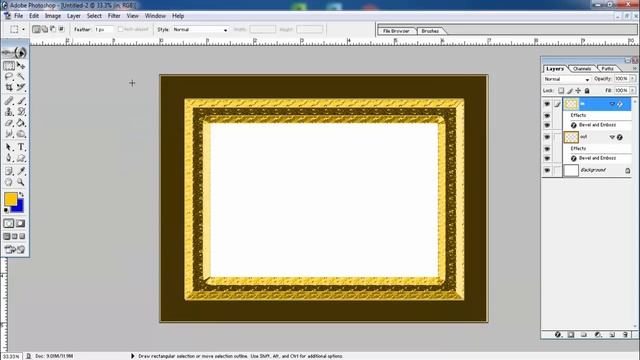Select the Eraser tool
Screen dimensions: 640x360
[9, 122]
